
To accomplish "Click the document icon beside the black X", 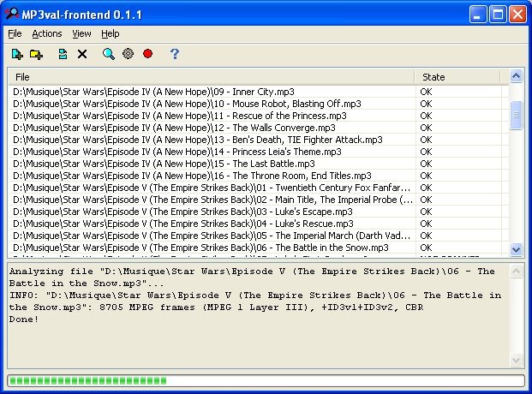I will pos(63,54).
